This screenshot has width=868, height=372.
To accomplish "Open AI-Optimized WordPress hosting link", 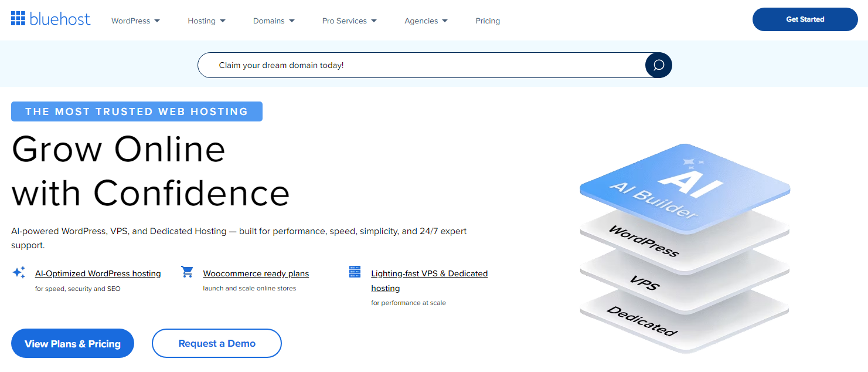I will (98, 273).
